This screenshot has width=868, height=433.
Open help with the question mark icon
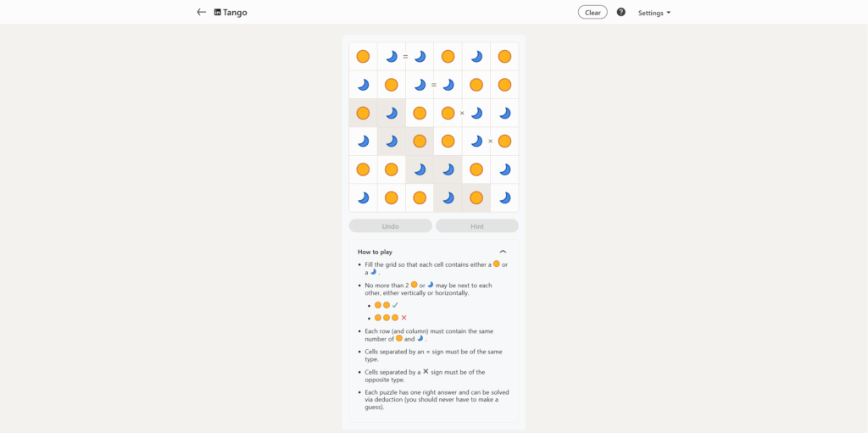click(x=621, y=13)
